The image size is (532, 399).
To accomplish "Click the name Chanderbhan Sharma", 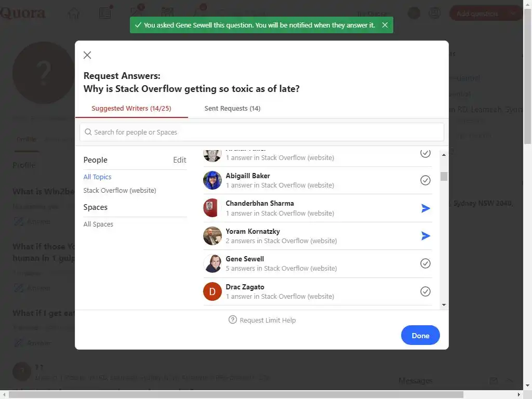I will click(260, 203).
